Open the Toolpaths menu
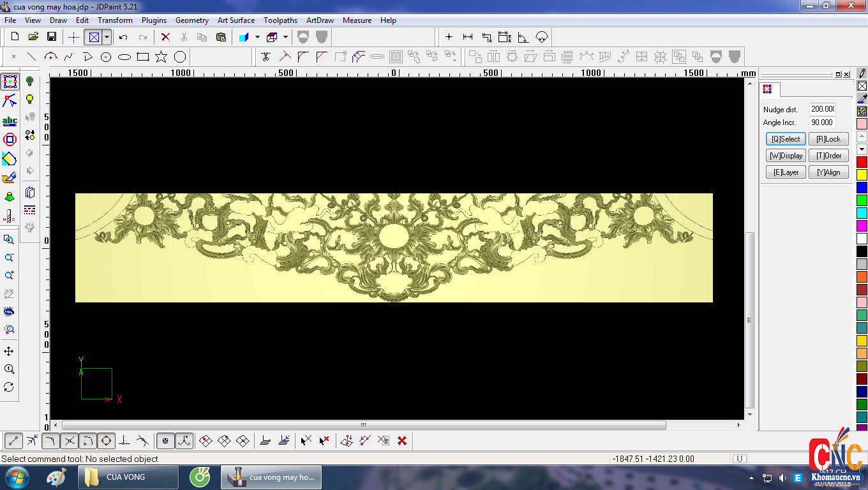868x490 pixels. pyautogui.click(x=280, y=20)
